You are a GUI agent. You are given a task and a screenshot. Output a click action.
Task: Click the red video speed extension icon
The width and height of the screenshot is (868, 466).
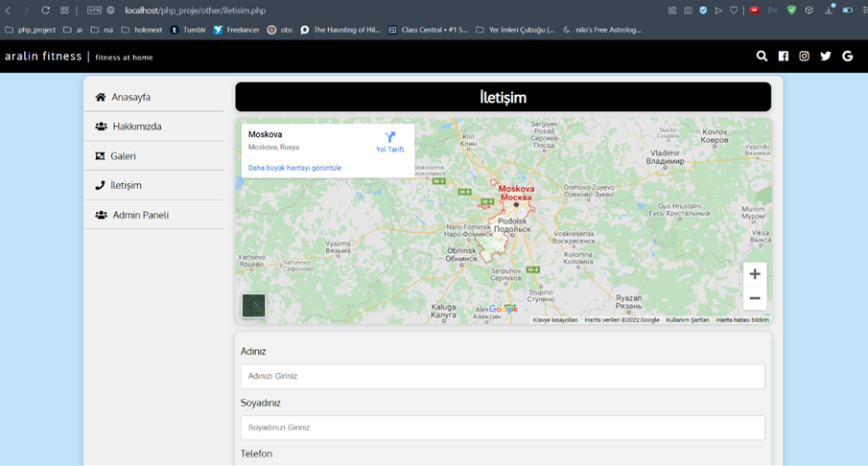pos(754,10)
